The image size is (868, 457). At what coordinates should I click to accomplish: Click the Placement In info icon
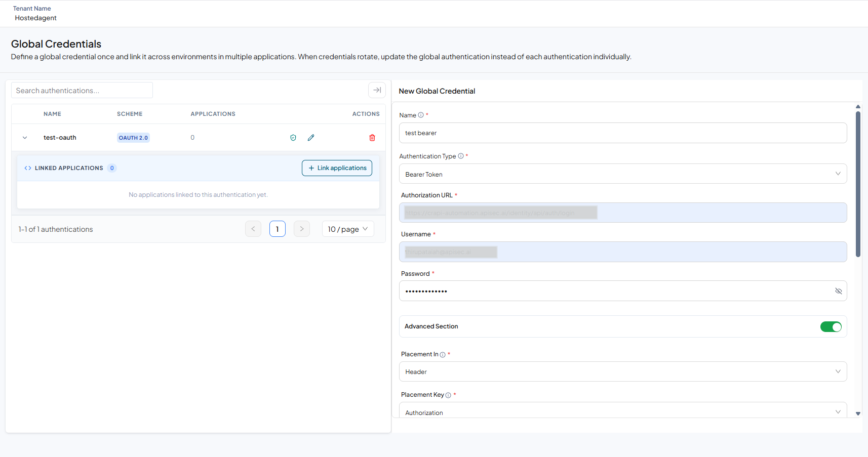click(443, 355)
